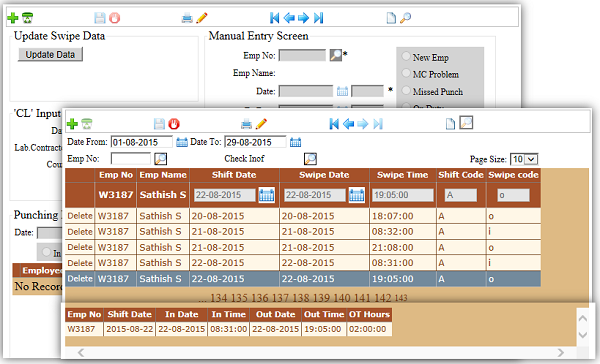600x364 pixels.
Task: Open Page Size dropdown
Action: coord(524,159)
